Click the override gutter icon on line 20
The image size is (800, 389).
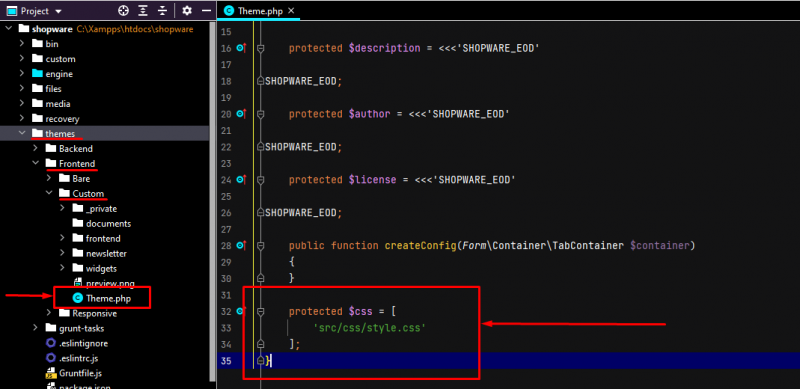241,114
